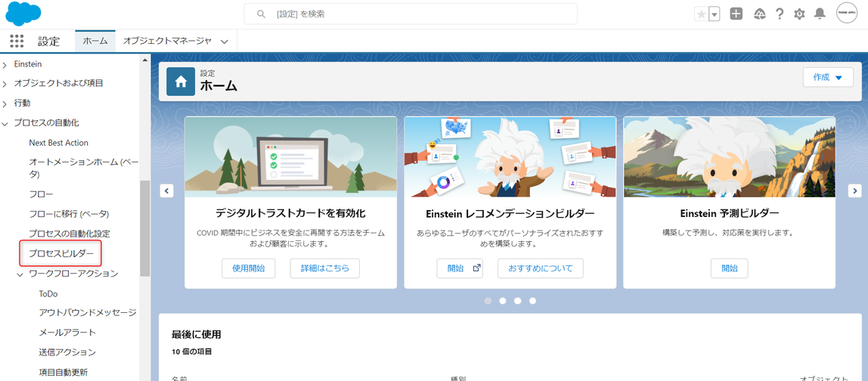
Task: Open the help question mark icon
Action: 780,14
